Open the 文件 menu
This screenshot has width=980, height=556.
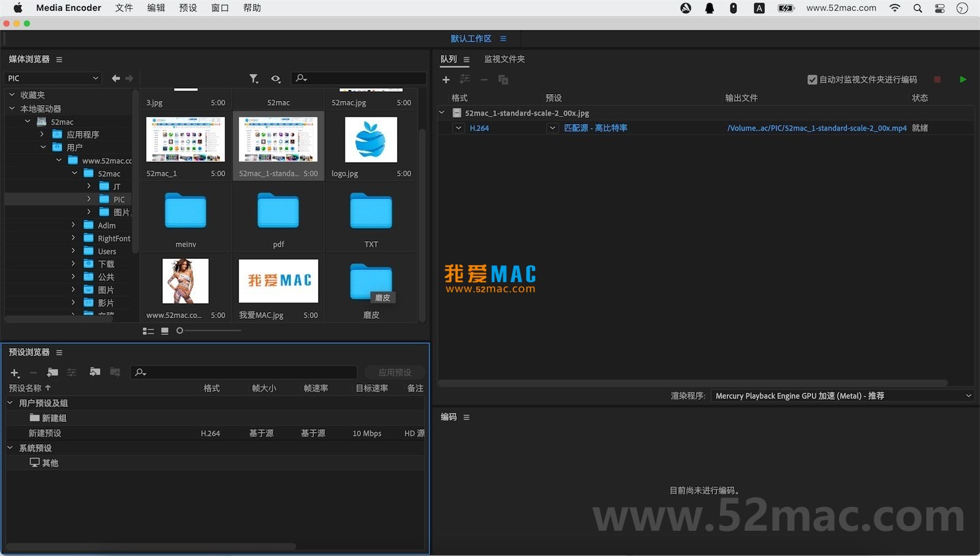coord(124,8)
